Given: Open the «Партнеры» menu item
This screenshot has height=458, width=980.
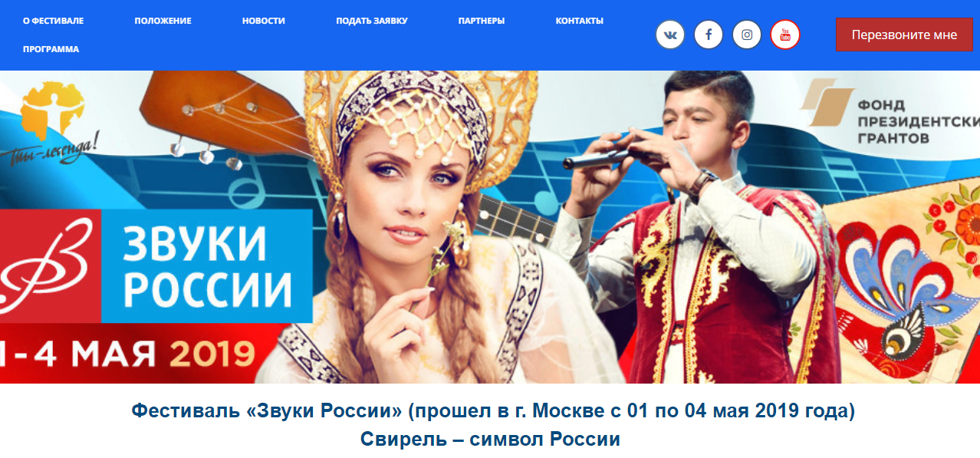Looking at the screenshot, I should [x=482, y=21].
